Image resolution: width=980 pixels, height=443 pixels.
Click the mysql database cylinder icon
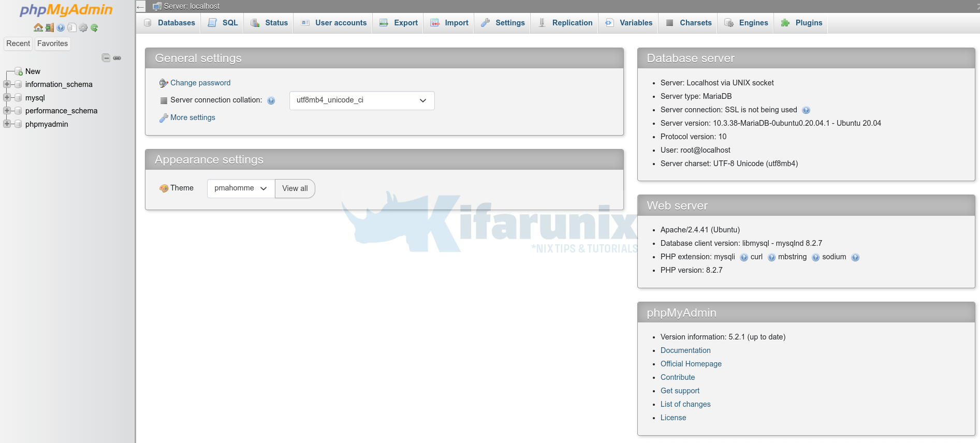pos(19,98)
